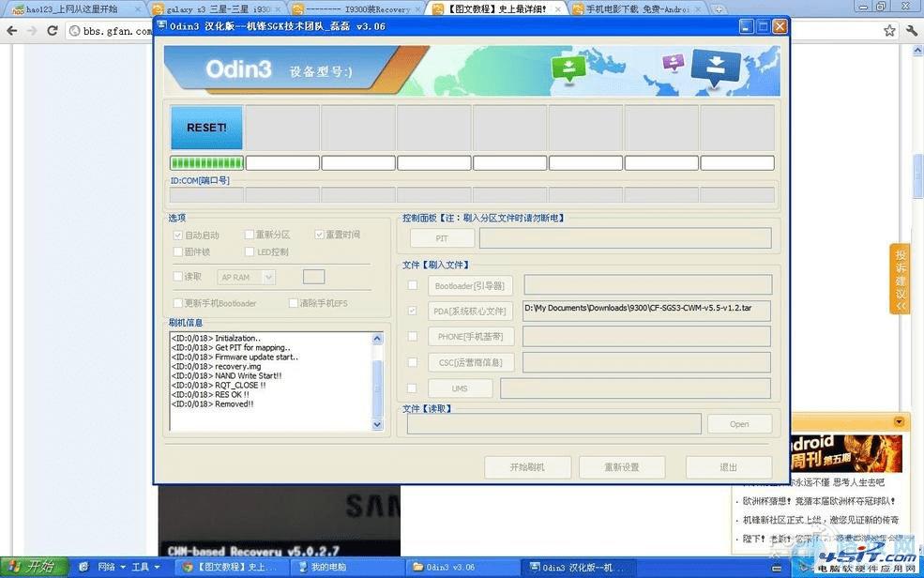Enable the Bootloader[引导器] file checkbox
The height and width of the screenshot is (578, 924).
click(411, 285)
